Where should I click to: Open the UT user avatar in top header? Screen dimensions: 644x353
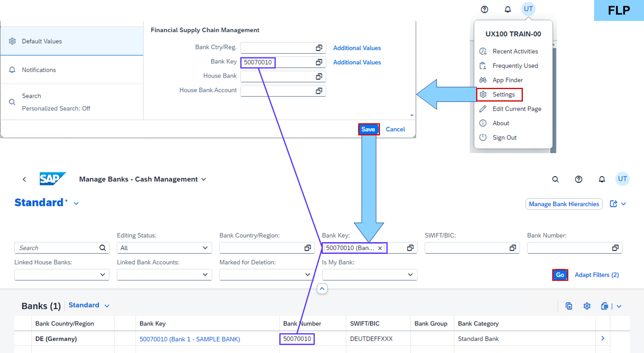(x=528, y=9)
